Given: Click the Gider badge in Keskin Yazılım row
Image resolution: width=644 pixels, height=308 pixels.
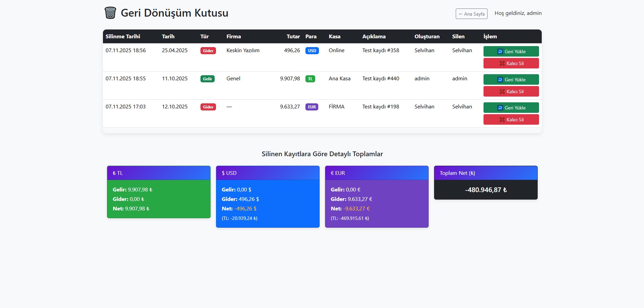Looking at the screenshot, I should click(x=208, y=51).
